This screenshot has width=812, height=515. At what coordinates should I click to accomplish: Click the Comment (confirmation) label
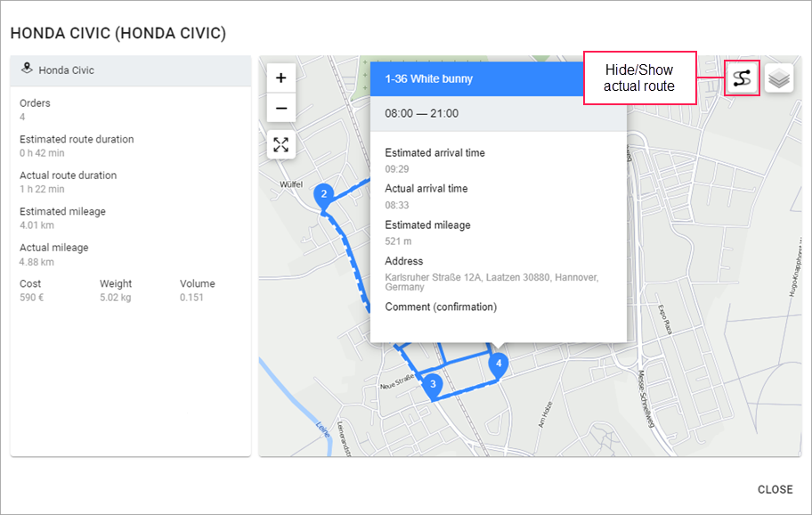(x=441, y=307)
